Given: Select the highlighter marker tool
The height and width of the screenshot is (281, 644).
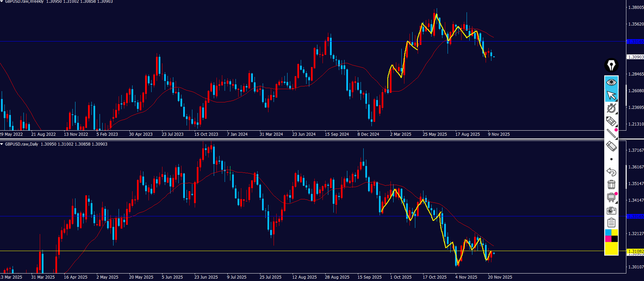Looking at the screenshot, I should coord(611,121).
